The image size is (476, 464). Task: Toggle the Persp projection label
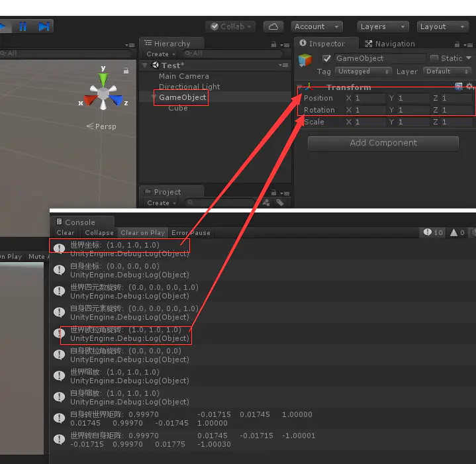[102, 126]
